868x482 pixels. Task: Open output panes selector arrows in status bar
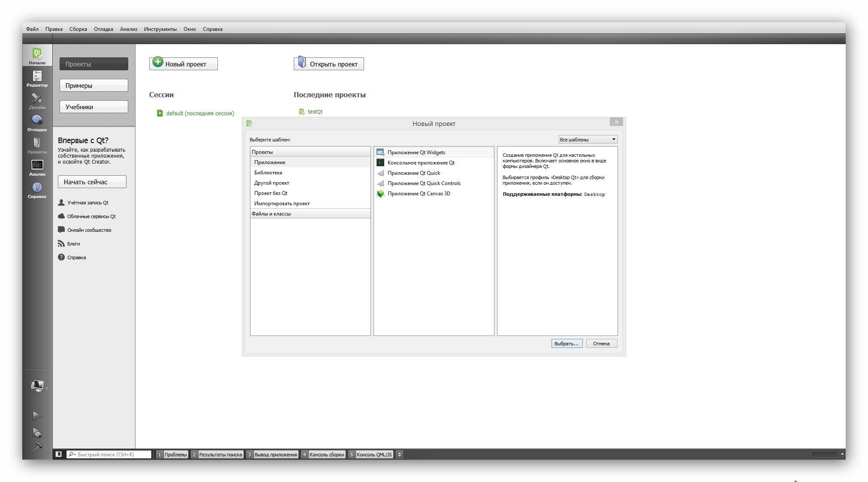click(x=399, y=454)
